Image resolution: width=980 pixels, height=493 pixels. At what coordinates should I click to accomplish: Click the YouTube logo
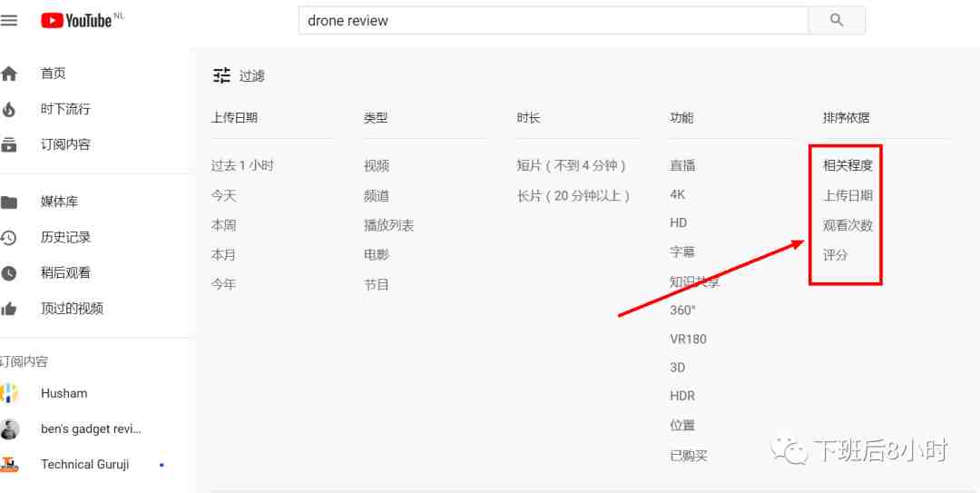[77, 21]
